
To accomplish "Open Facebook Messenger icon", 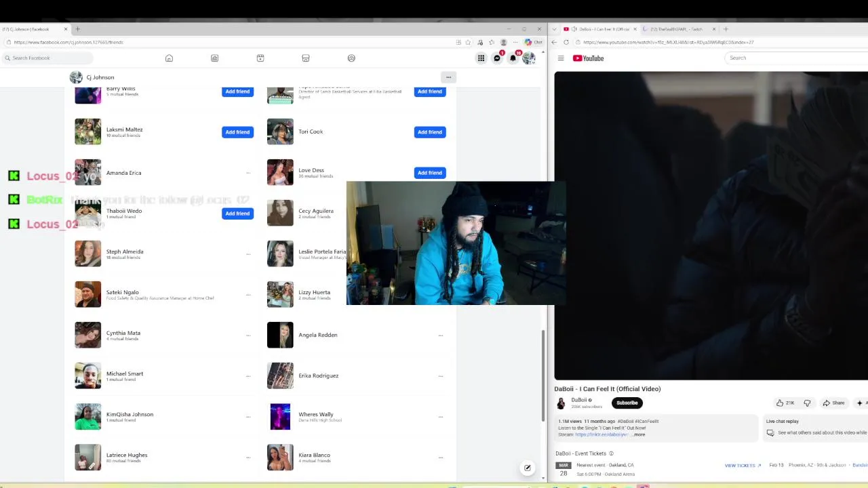I will (x=497, y=58).
